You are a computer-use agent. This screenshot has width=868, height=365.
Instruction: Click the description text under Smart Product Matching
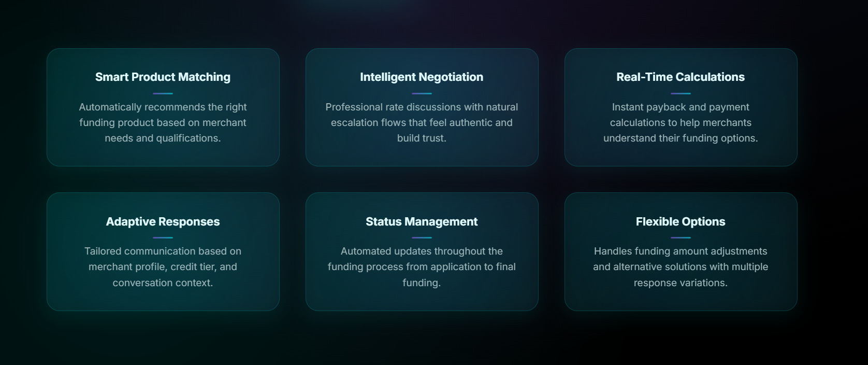(163, 122)
